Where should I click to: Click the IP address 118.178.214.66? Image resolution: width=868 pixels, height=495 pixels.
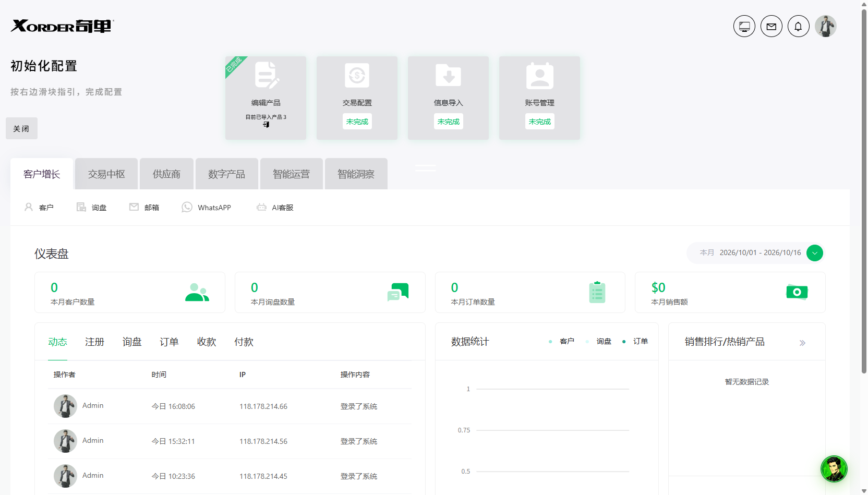pos(263,406)
